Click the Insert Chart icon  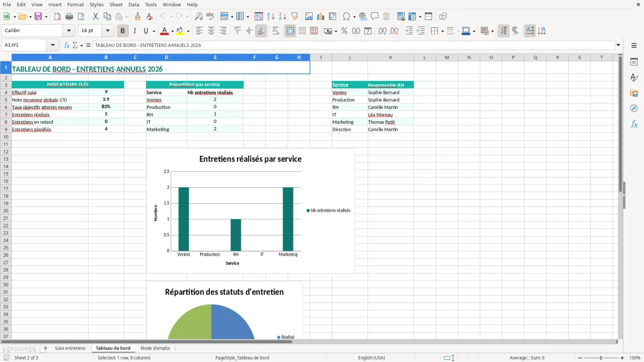[320, 17]
